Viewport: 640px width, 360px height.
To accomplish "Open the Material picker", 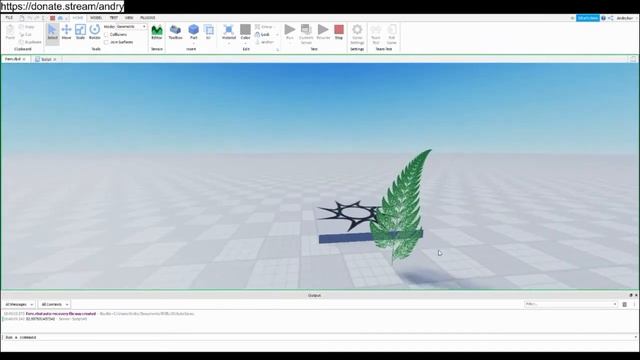I will pos(229,31).
